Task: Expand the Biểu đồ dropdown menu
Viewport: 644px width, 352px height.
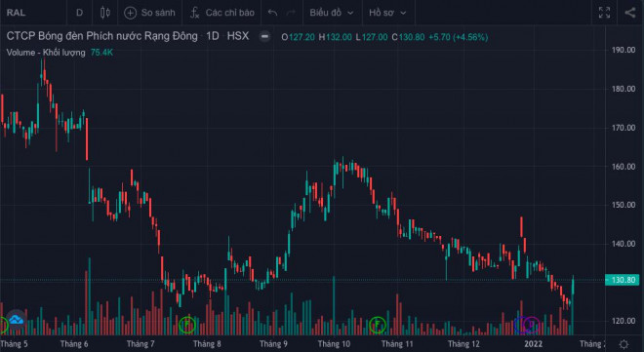Action: pos(332,13)
